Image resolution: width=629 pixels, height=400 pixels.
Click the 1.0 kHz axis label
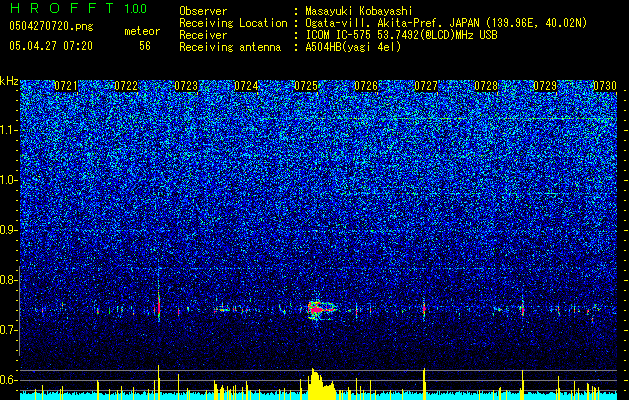pyautogui.click(x=8, y=180)
